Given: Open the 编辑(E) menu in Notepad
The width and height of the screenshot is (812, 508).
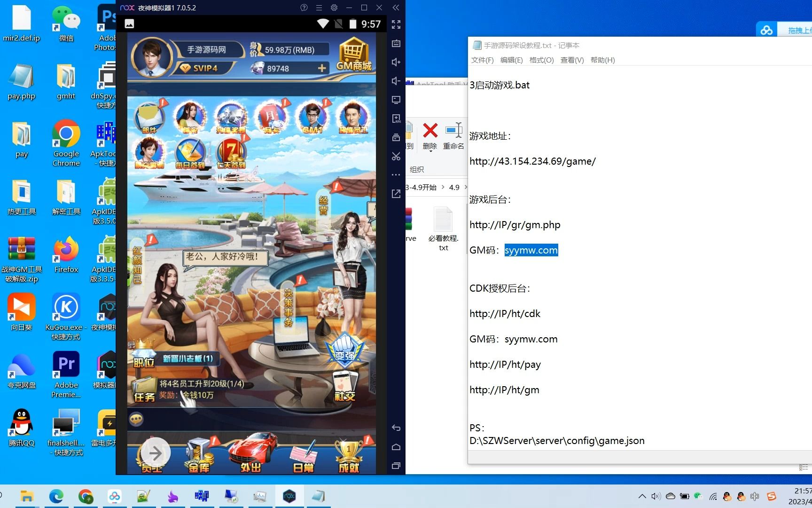Looking at the screenshot, I should [x=512, y=60].
